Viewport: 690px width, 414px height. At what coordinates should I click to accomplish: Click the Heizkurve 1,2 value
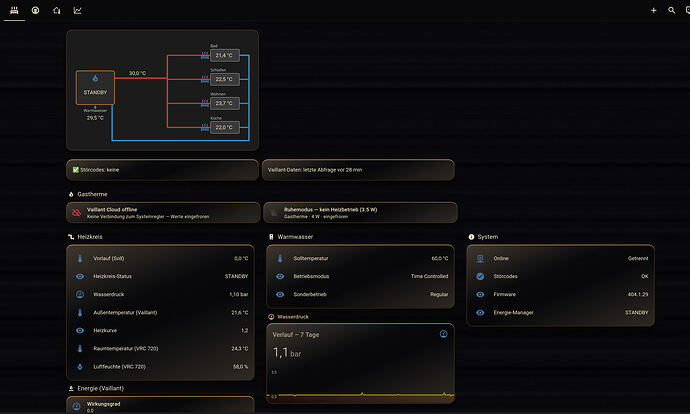coord(245,330)
